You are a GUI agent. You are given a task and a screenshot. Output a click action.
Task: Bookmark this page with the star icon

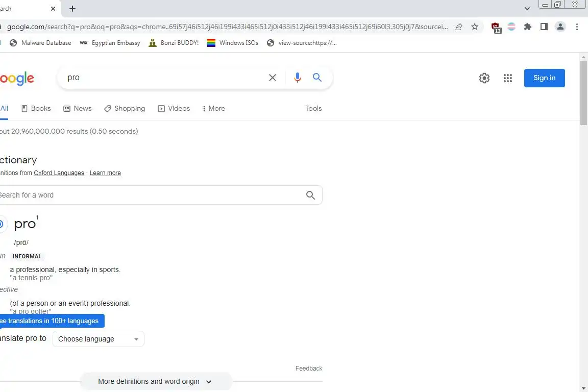click(475, 27)
